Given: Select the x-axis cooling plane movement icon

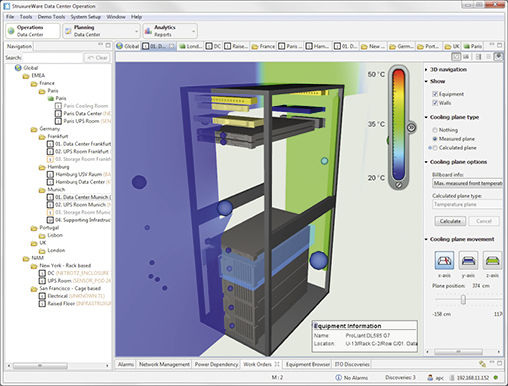Looking at the screenshot, I should pos(444,260).
